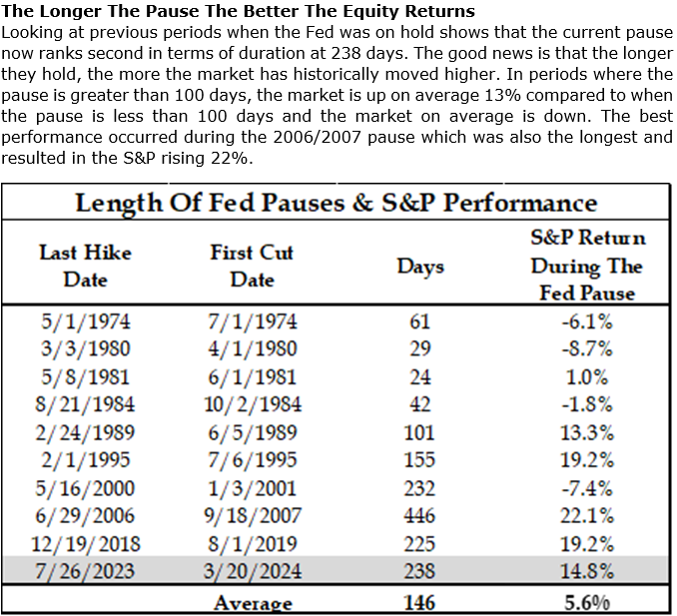Click the table title "Length Of Fed Pauses & S&P Performance"
Image resolution: width=677 pixels, height=616 pixels.
point(337,203)
